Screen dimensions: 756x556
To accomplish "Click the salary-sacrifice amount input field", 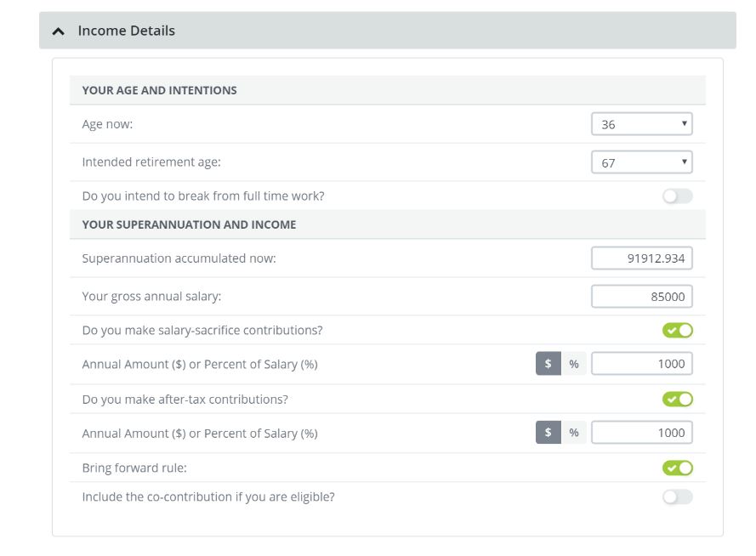I will click(641, 364).
